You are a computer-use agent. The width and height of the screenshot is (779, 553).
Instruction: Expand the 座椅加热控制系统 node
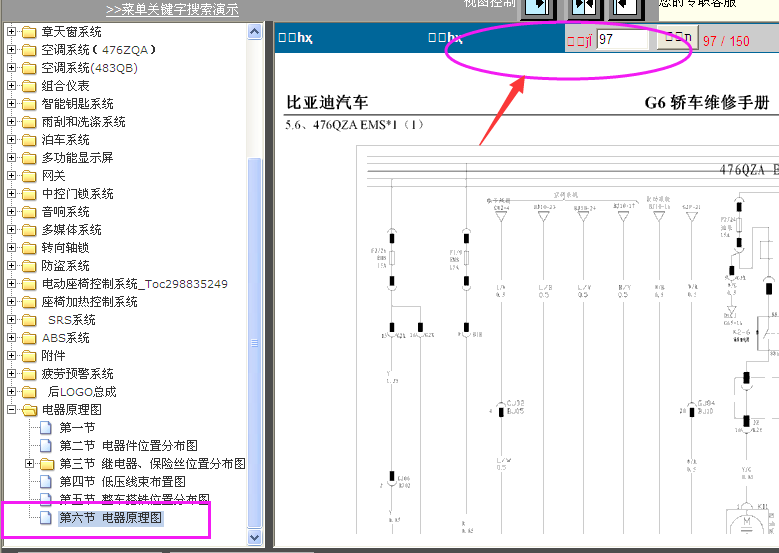coord(11,302)
